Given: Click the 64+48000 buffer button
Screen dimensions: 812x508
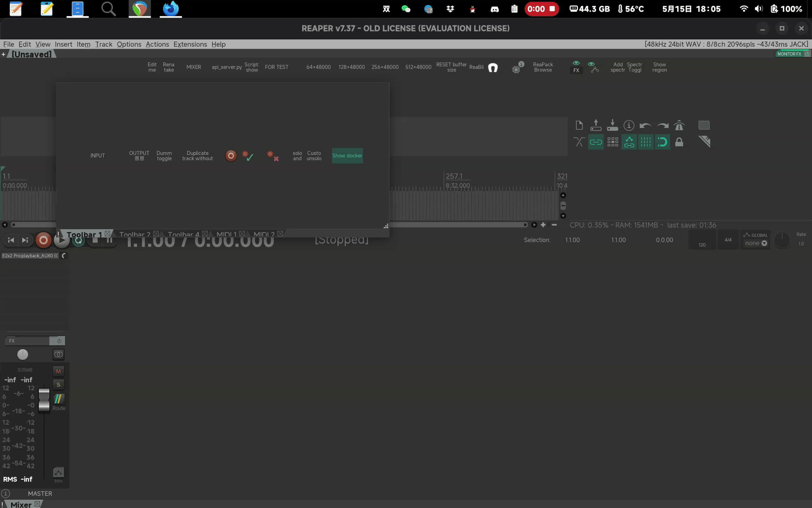Looking at the screenshot, I should [x=318, y=67].
